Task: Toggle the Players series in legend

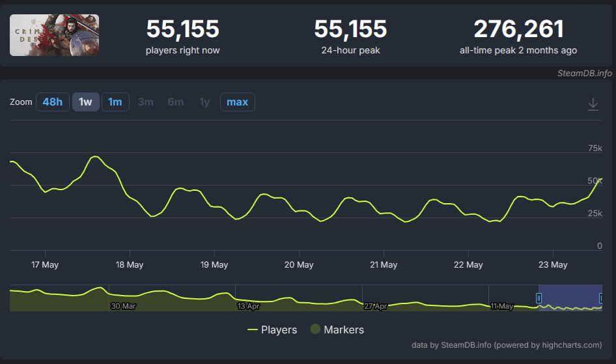Action: coord(272,330)
